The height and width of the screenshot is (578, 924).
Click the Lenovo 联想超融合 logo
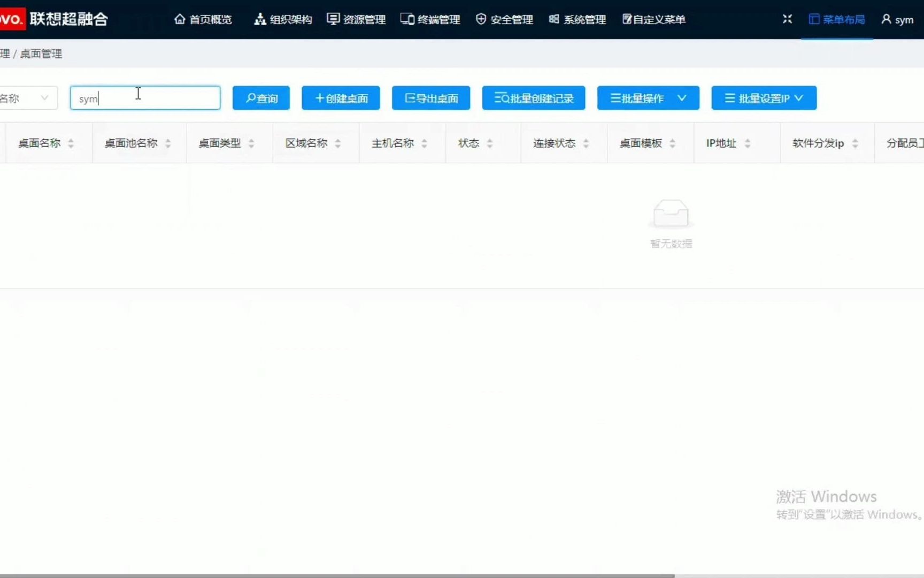coord(54,19)
